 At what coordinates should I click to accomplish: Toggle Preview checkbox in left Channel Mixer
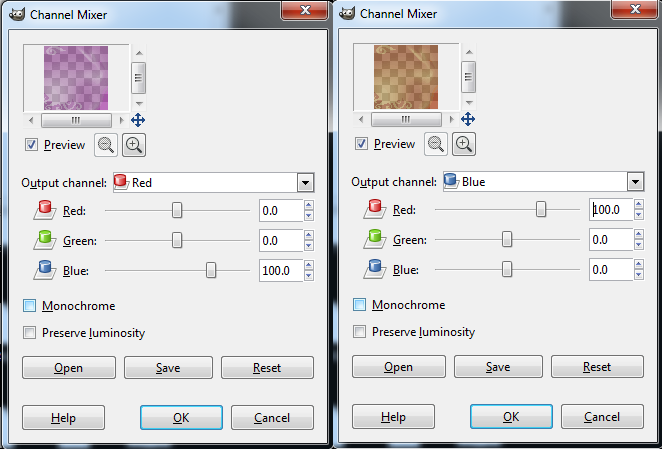point(31,145)
